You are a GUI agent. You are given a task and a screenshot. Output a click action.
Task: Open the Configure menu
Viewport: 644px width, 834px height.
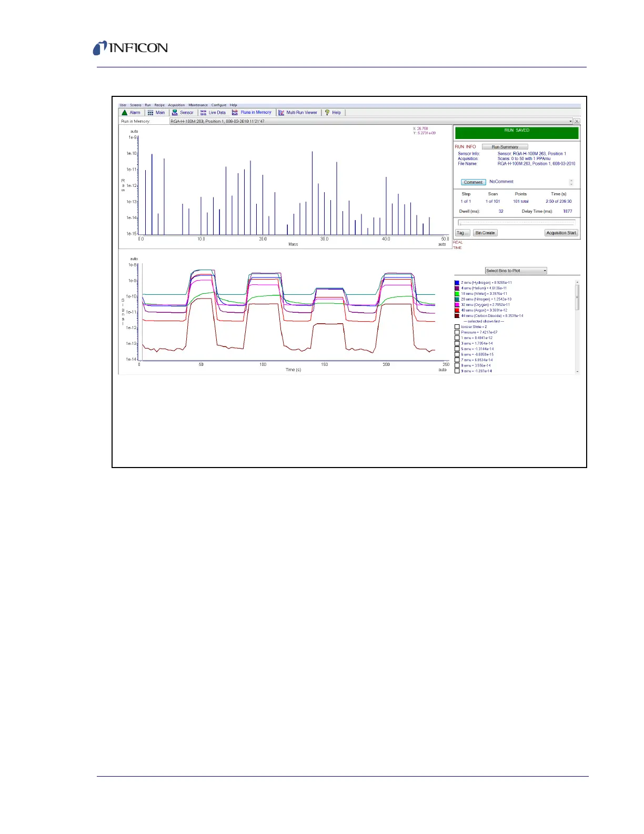click(x=219, y=105)
